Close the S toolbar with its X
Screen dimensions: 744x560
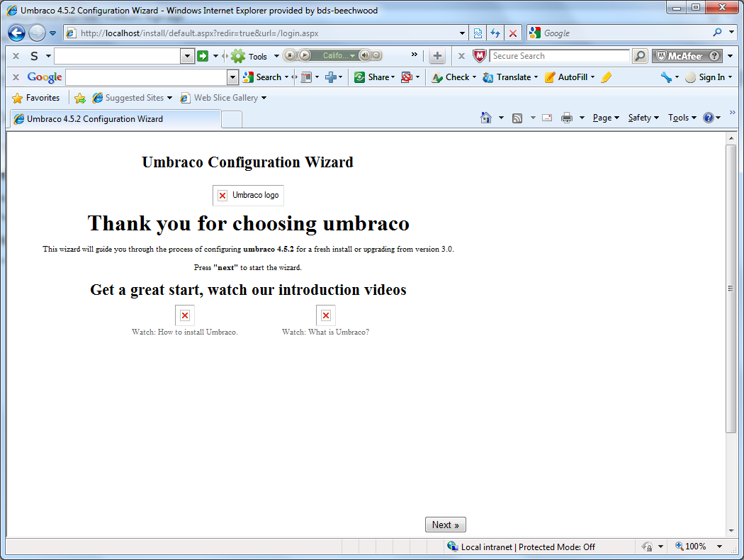(x=16, y=56)
